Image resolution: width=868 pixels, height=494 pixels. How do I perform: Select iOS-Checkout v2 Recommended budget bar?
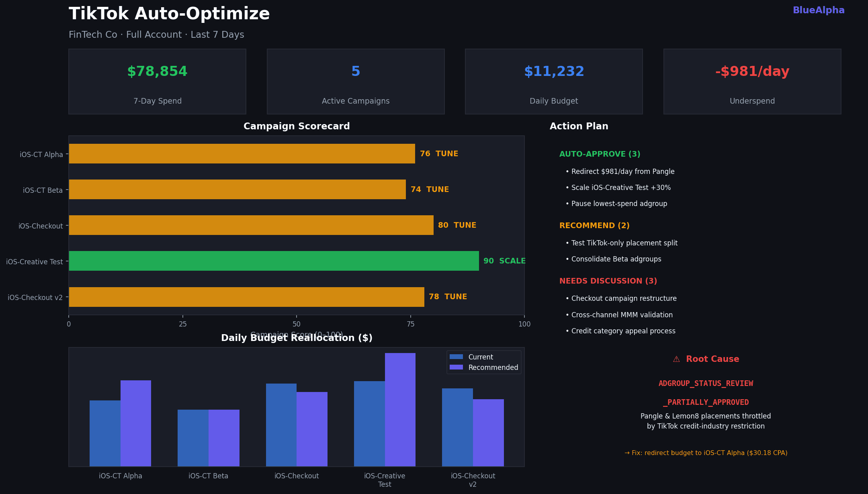(x=488, y=433)
